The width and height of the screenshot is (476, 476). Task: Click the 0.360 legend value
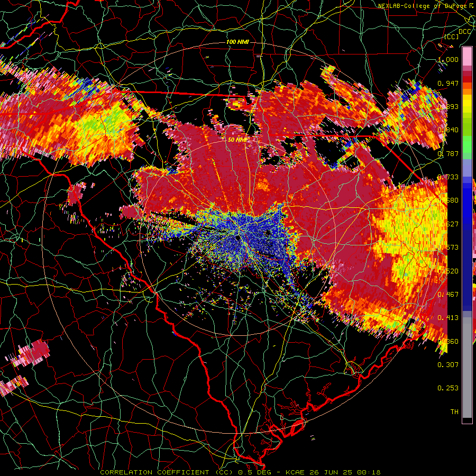coord(448,342)
